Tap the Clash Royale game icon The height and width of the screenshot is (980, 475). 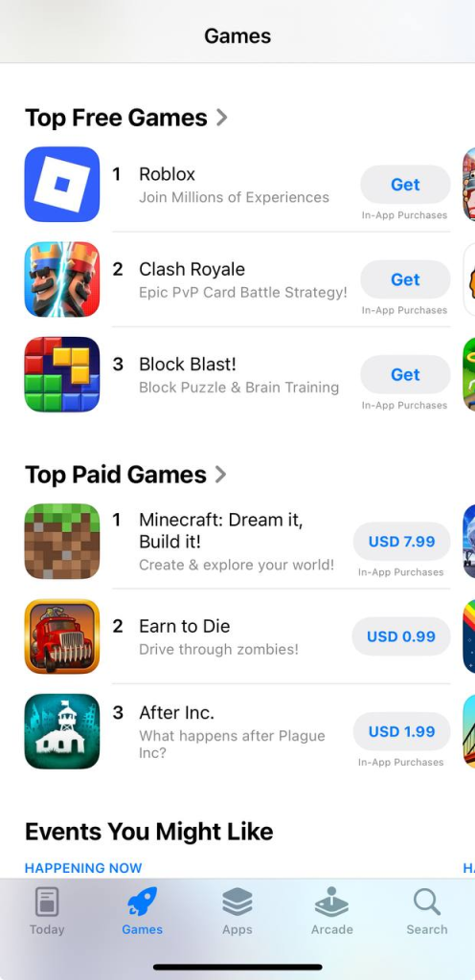(62, 279)
